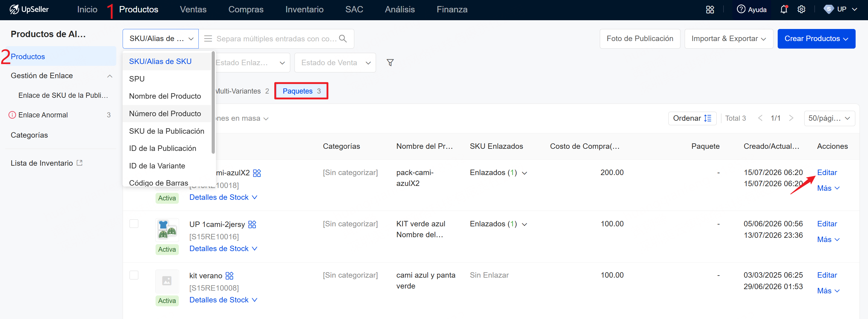Screen dimensions: 868x319
Task: Expand Importar & Exportar dropdown
Action: click(728, 39)
